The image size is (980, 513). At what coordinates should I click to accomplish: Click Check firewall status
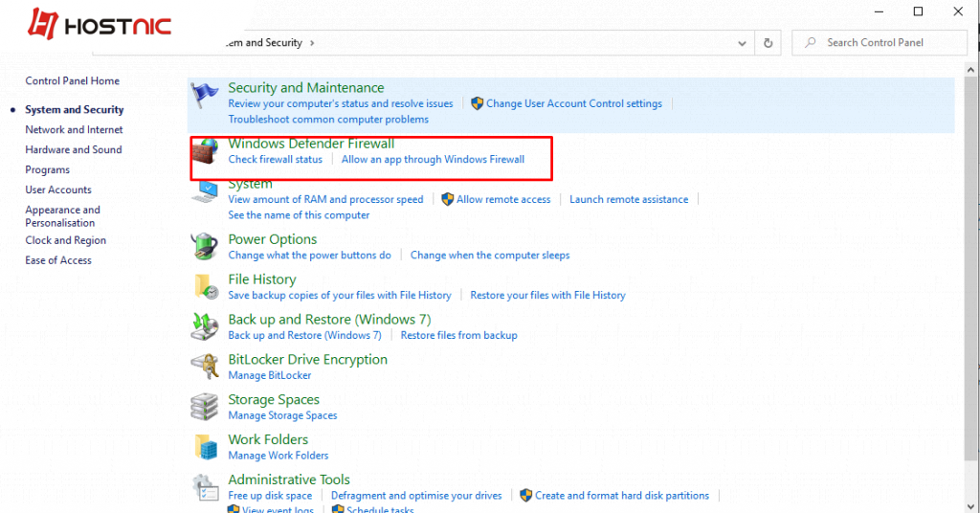click(x=275, y=159)
